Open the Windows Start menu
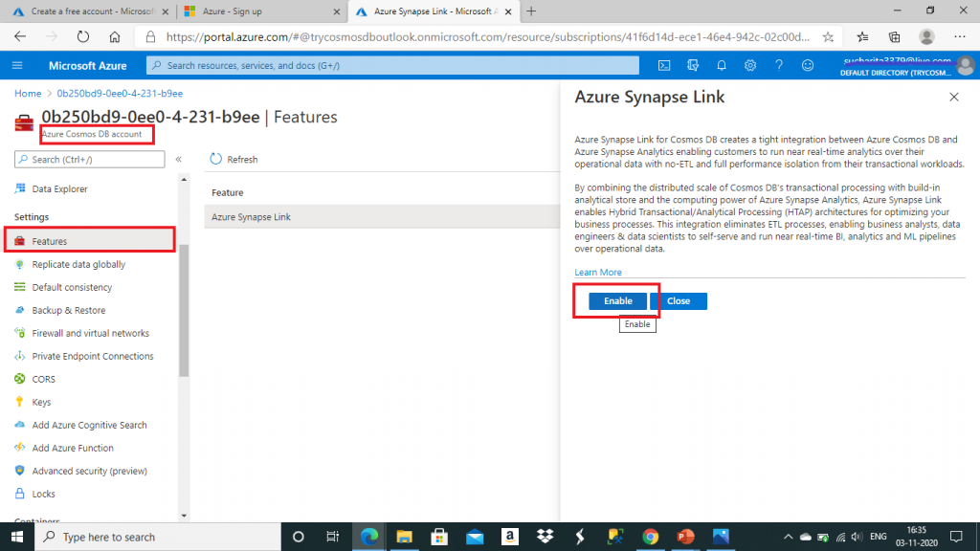Image resolution: width=980 pixels, height=551 pixels. click(x=17, y=537)
